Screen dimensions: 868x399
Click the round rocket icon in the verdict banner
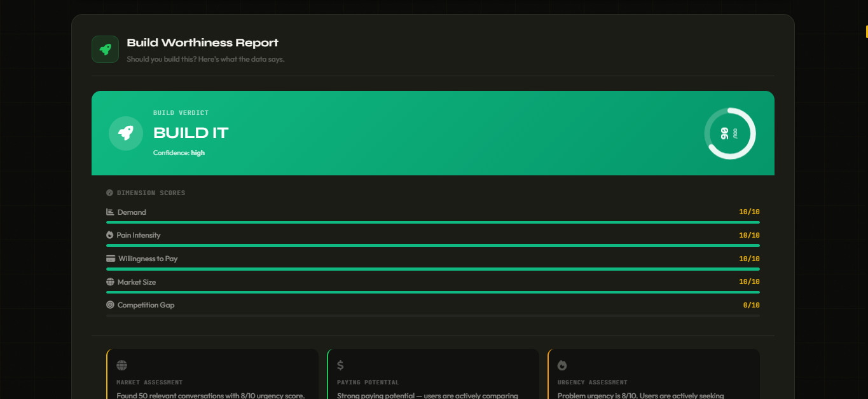[126, 133]
